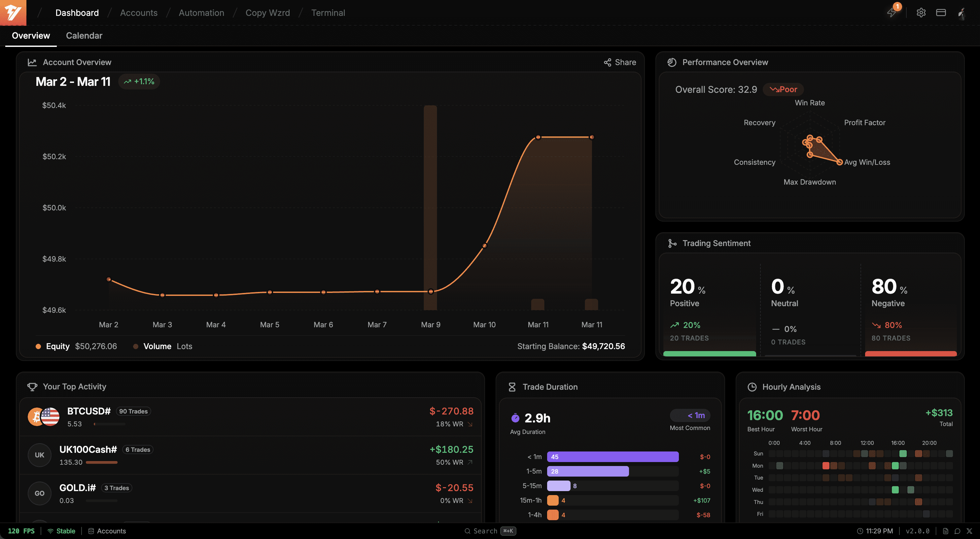Toggle the Equity series in the chart legend
This screenshot has width=980, height=539.
tap(52, 346)
